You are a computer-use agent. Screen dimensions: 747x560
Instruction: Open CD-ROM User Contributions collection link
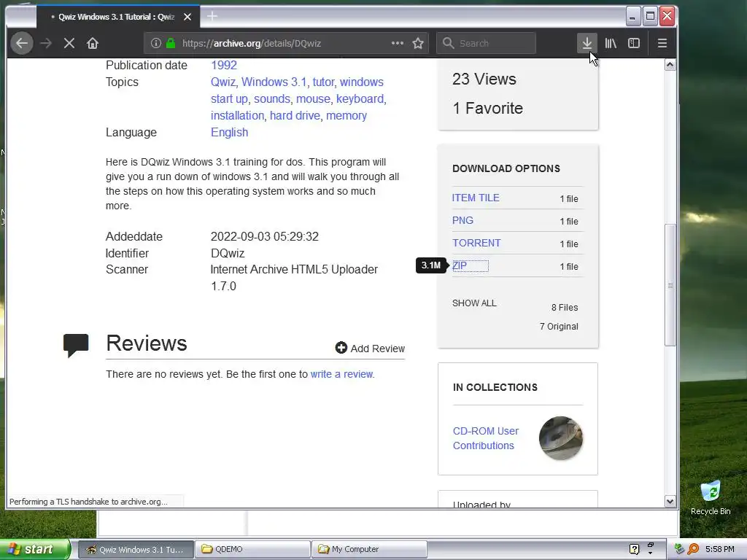point(485,438)
